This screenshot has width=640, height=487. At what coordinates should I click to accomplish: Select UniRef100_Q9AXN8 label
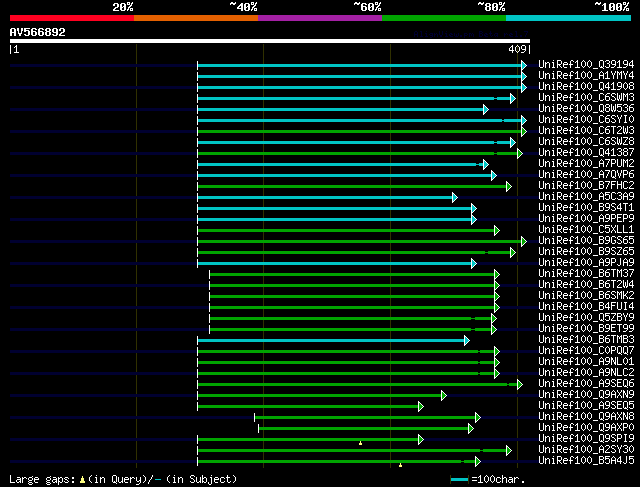tap(586, 417)
